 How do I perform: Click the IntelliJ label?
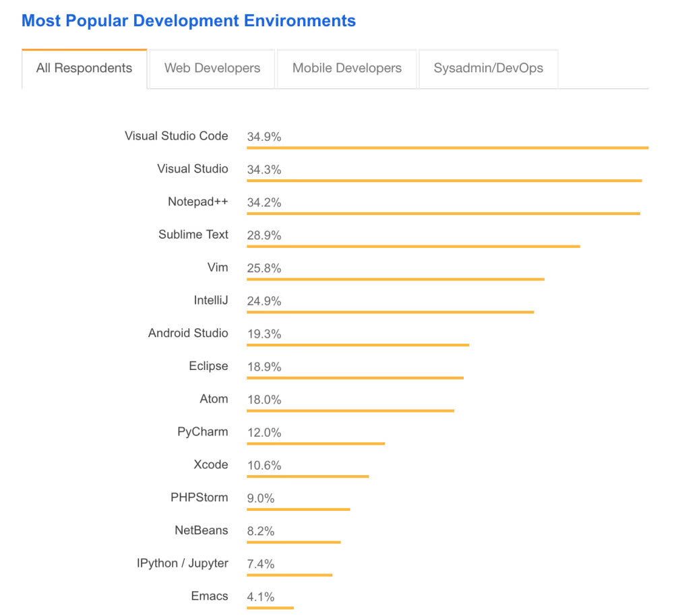210,300
